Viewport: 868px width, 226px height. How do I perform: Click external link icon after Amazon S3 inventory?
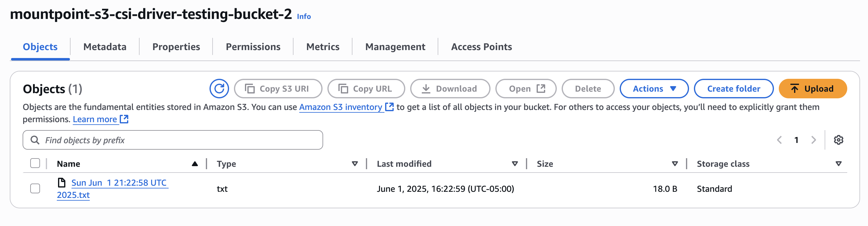(x=389, y=107)
